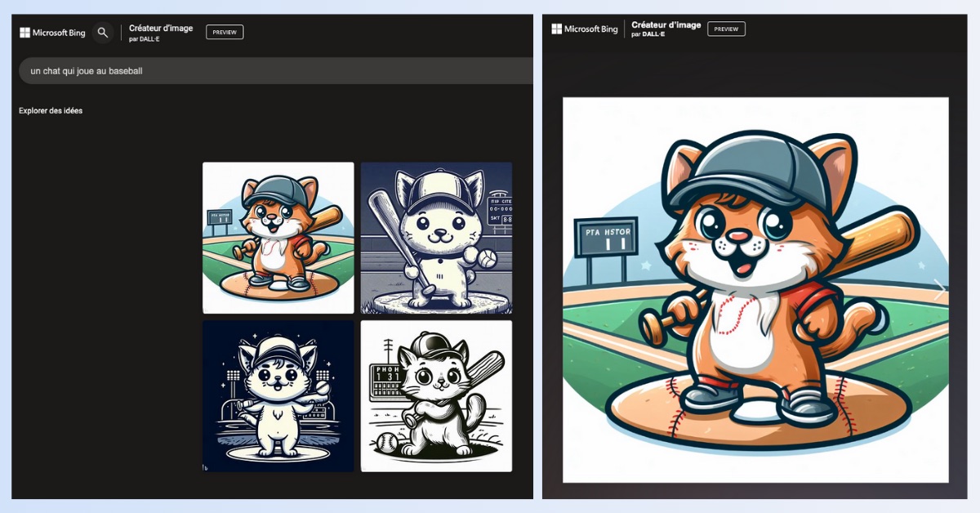Click 'Créateur d'image' title in left panel
Viewport: 980px width, 513px height.
161,28
